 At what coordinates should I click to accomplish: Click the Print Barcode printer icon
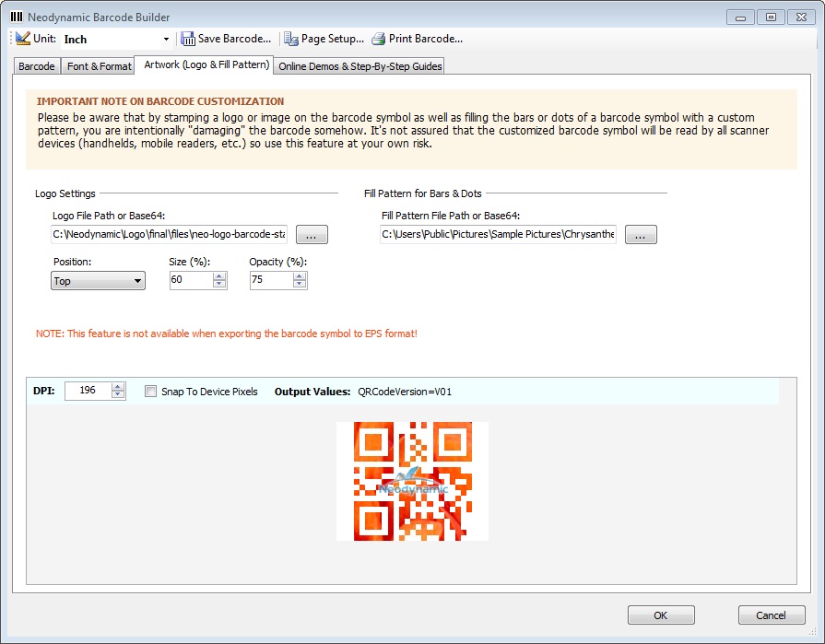point(378,39)
